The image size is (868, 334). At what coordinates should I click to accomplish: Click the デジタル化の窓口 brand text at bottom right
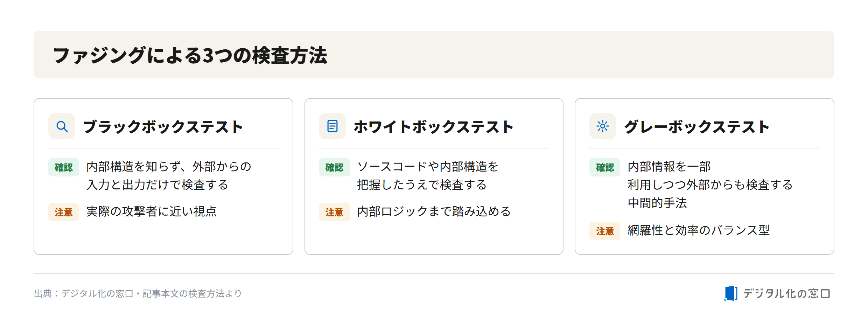[787, 293]
